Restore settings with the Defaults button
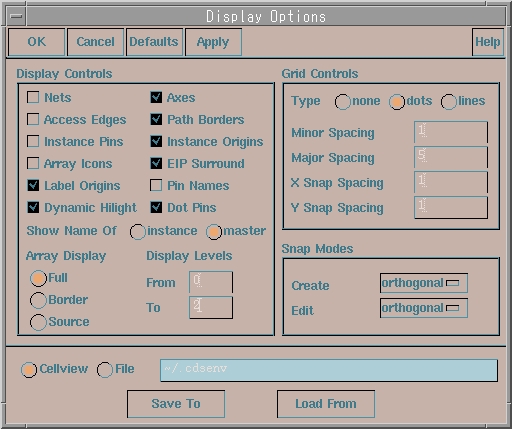This screenshot has width=512, height=429. [x=154, y=42]
